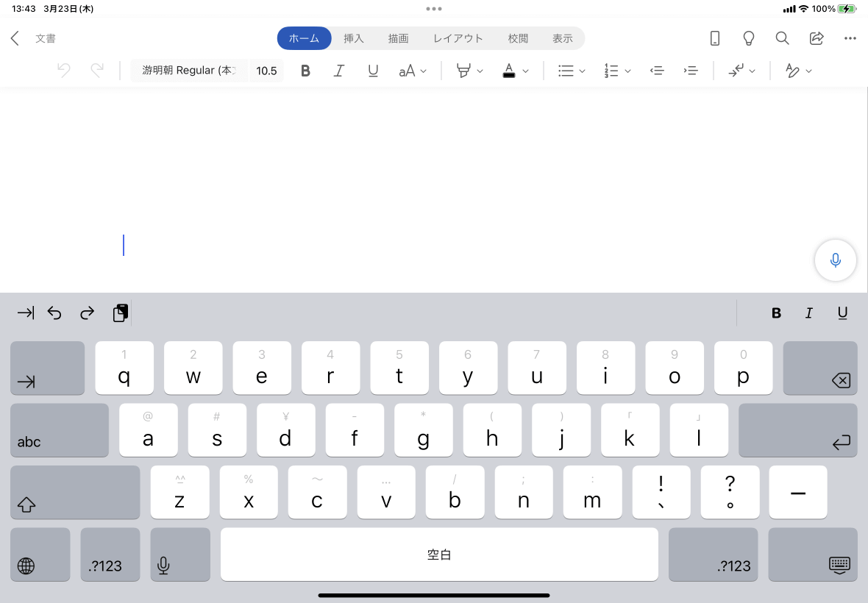Tap the backspace delete key
Screen dimensions: 868x603
(820, 368)
